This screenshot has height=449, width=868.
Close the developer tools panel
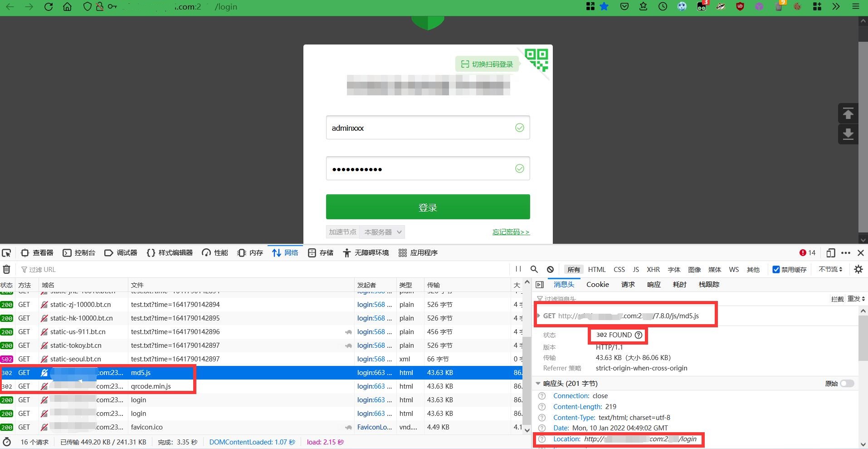(861, 253)
